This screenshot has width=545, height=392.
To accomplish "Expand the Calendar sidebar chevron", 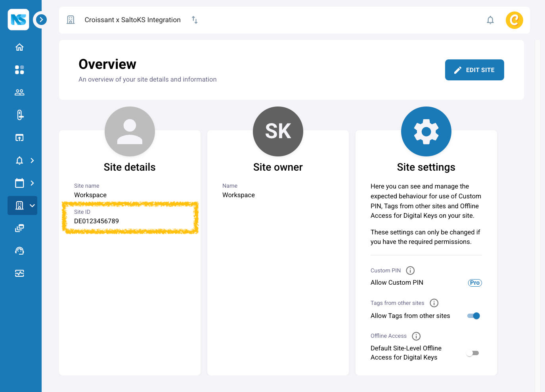I will (x=32, y=183).
